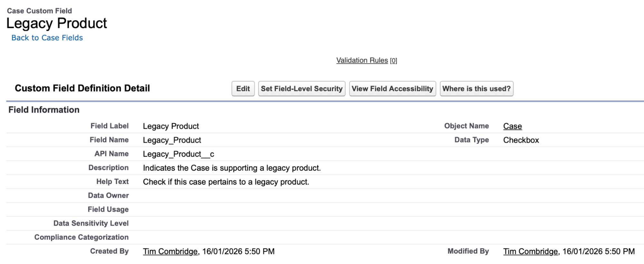Image resolution: width=644 pixels, height=264 pixels.
Task: Open Set Field-Level Security
Action: 302,89
